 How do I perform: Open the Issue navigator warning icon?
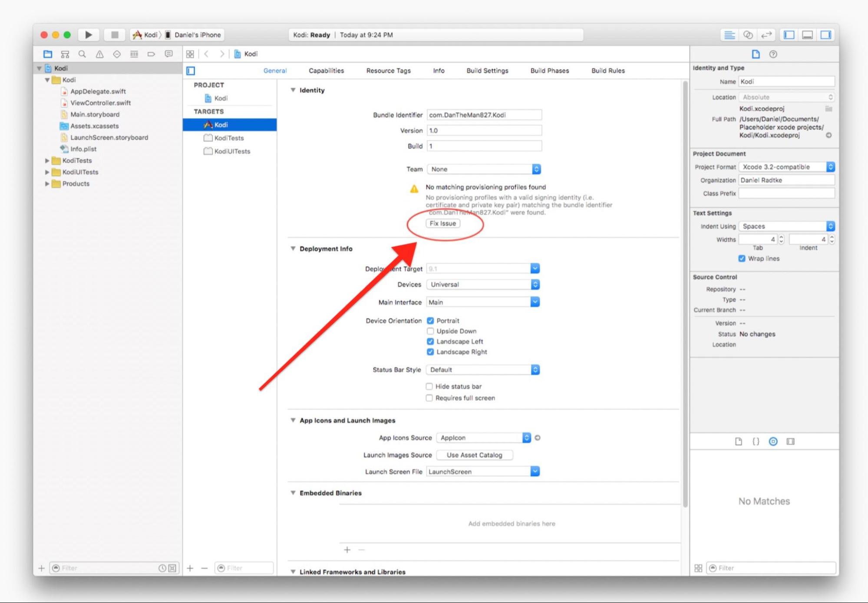(99, 54)
